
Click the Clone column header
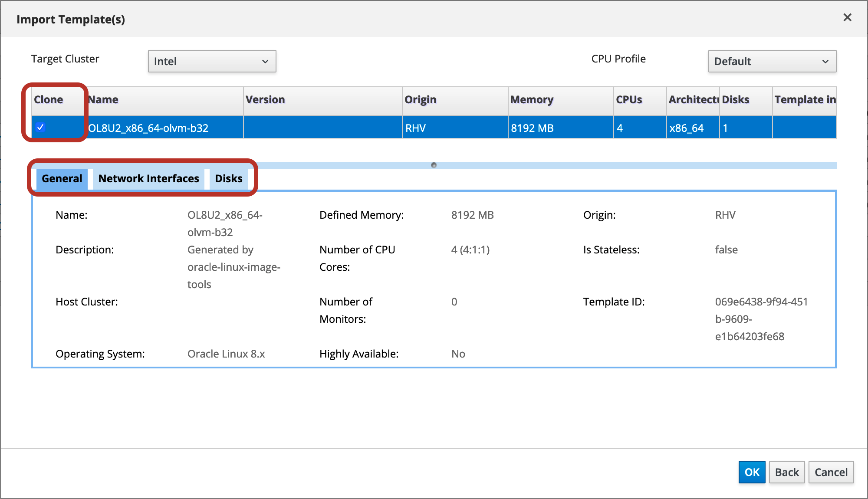click(x=49, y=100)
